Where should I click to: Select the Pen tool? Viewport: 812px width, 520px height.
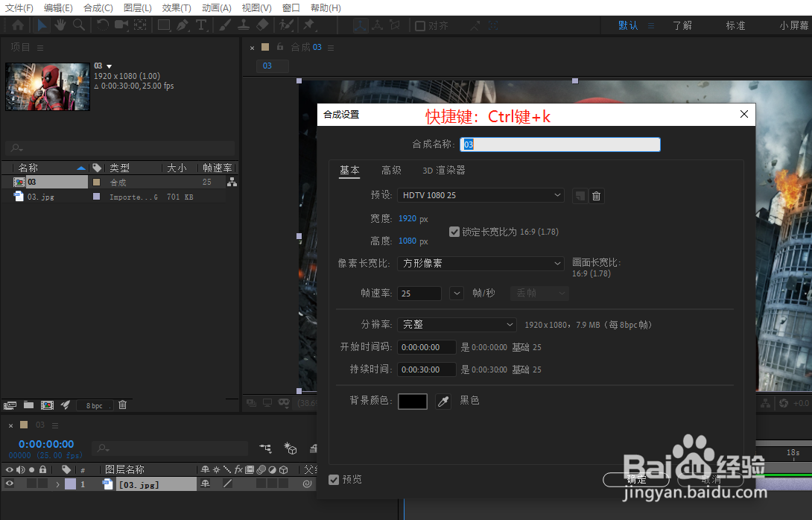pyautogui.click(x=183, y=25)
